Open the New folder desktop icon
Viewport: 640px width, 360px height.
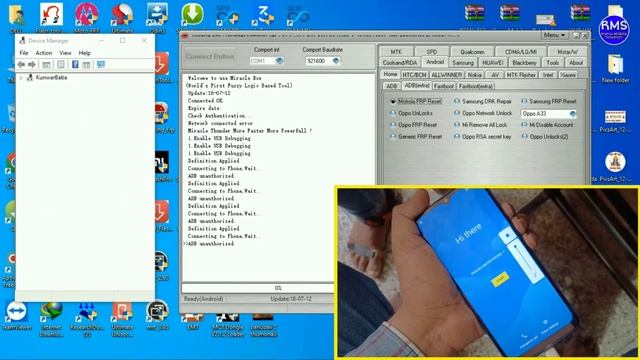pyautogui.click(x=615, y=68)
